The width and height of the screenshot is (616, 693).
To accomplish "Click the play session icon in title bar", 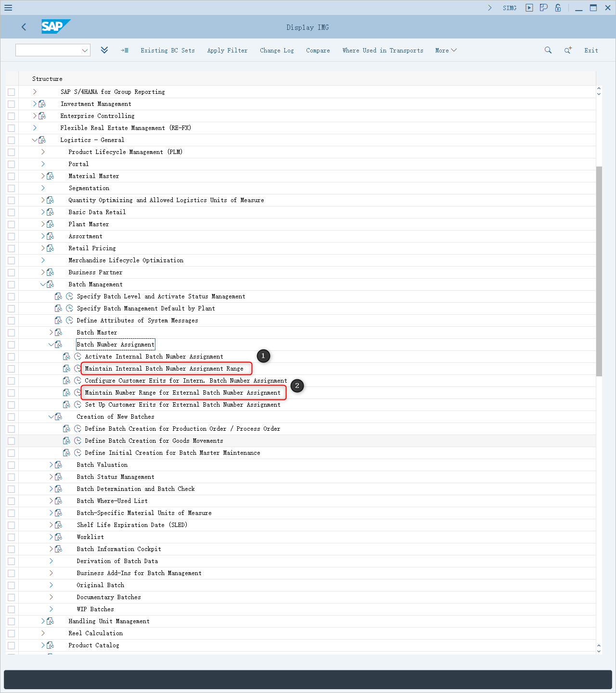I will [529, 8].
